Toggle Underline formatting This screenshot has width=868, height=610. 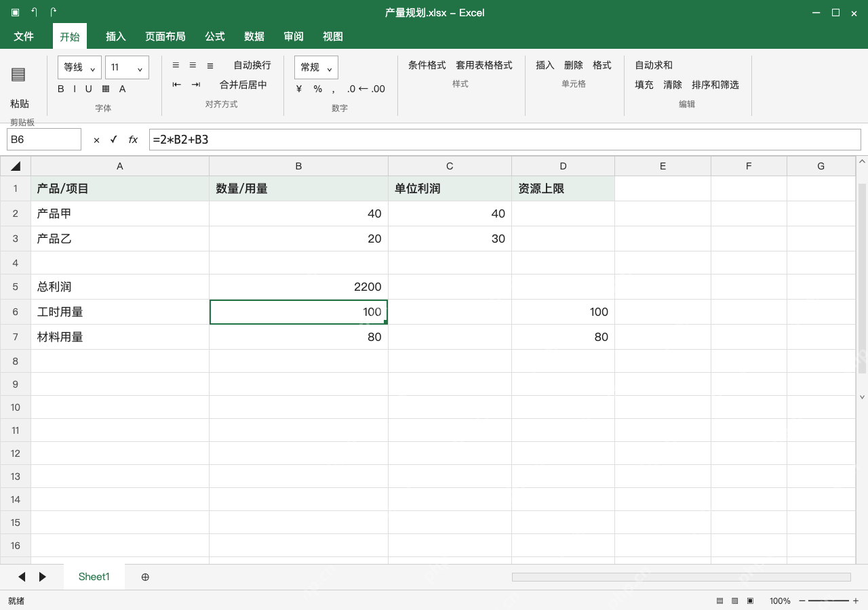click(x=88, y=89)
